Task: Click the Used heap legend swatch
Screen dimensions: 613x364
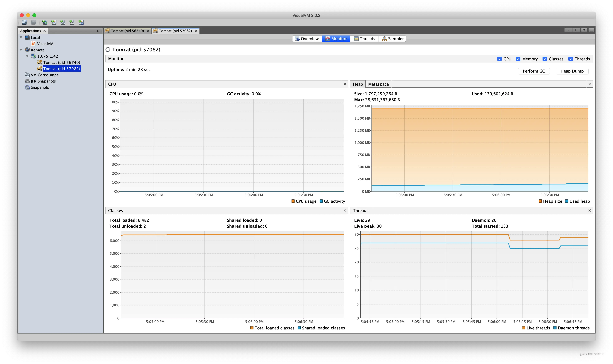Action: [567, 201]
